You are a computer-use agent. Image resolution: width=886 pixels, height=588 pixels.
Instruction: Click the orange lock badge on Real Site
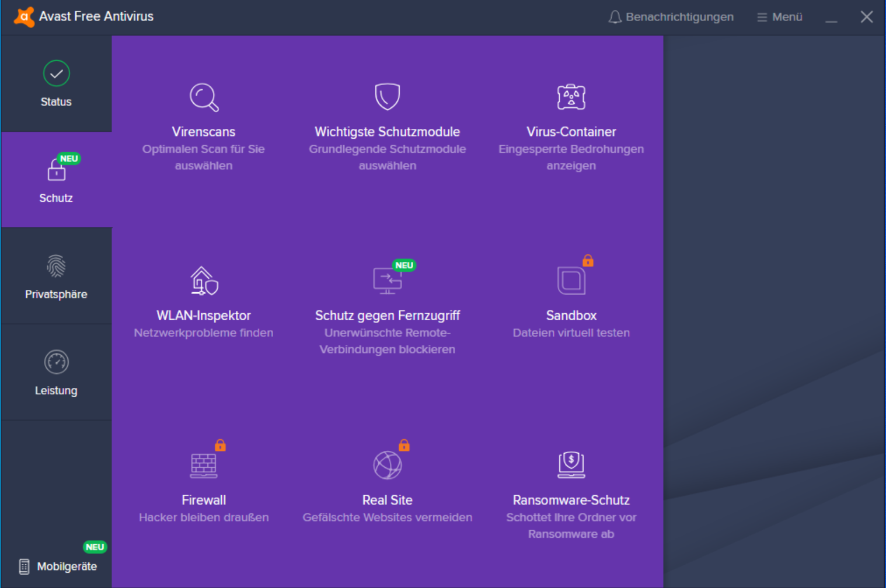click(x=404, y=445)
